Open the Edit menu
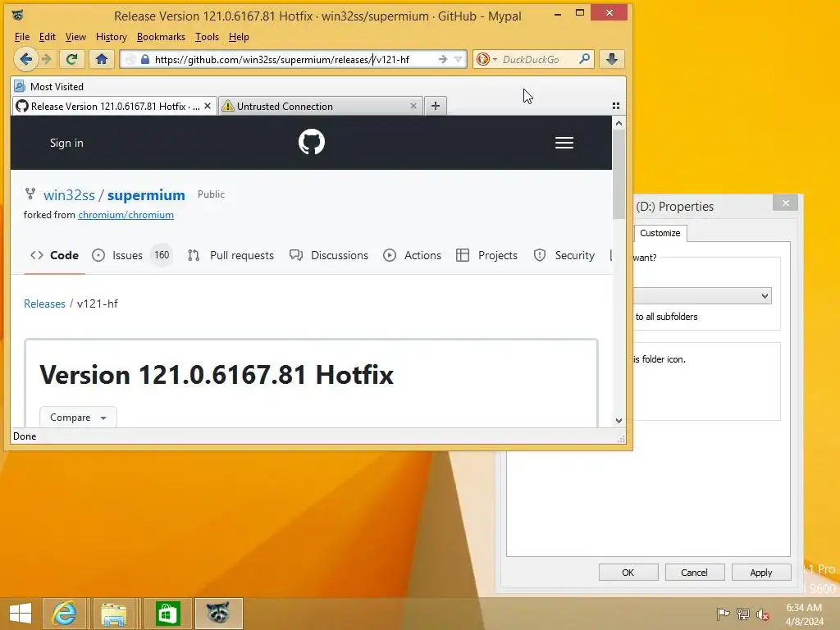Screen dimensions: 840x630 [47, 37]
